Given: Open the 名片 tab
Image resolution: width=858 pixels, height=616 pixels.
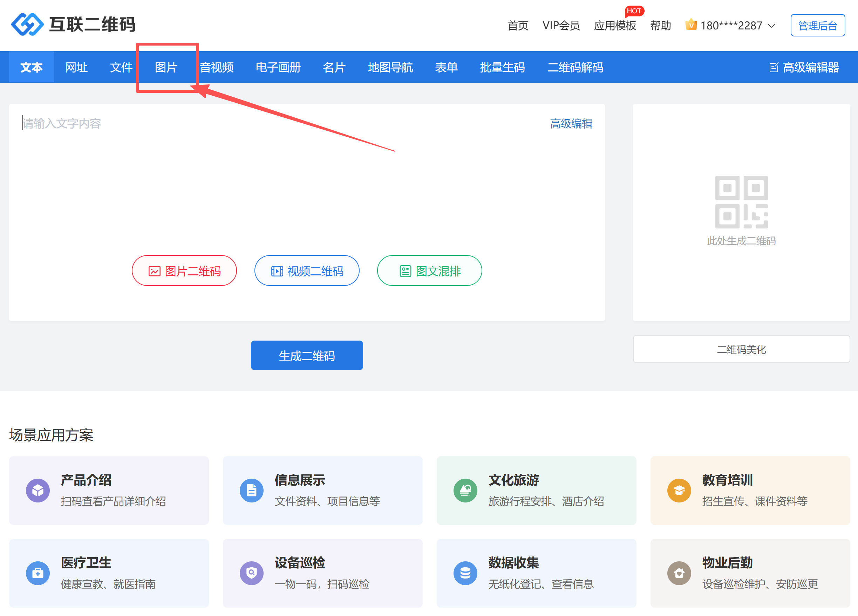Looking at the screenshot, I should coord(334,67).
